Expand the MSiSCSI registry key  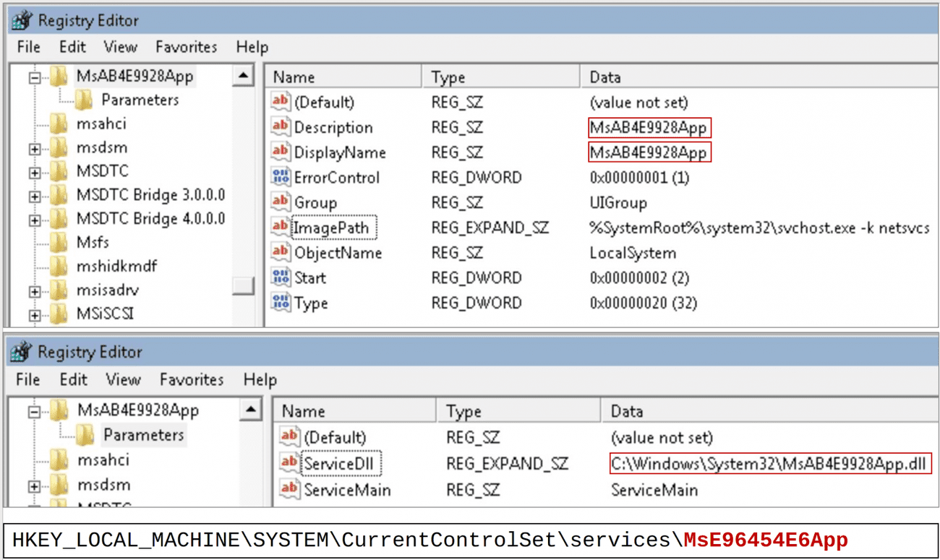[35, 315]
